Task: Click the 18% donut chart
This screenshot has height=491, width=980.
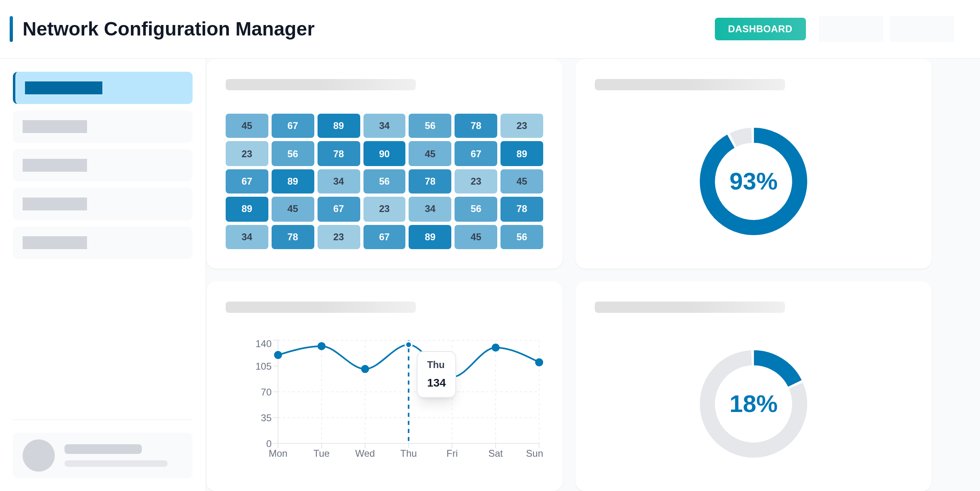Action: tap(753, 404)
